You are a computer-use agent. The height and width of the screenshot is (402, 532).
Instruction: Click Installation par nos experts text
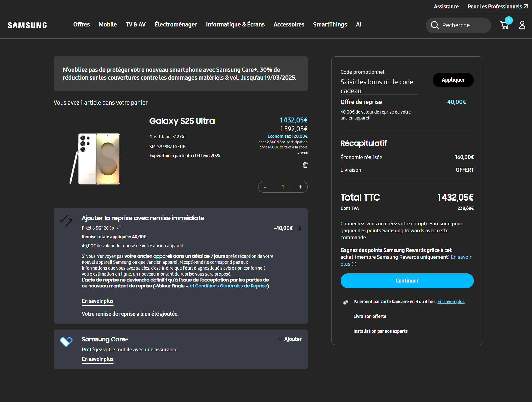[380, 331]
